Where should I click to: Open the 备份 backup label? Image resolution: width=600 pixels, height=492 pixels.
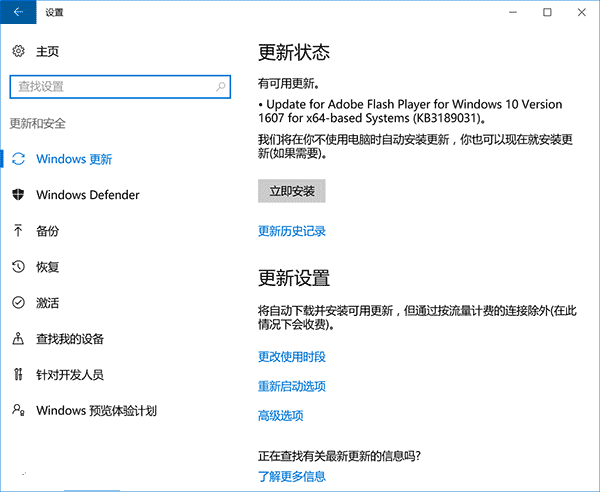click(x=47, y=231)
